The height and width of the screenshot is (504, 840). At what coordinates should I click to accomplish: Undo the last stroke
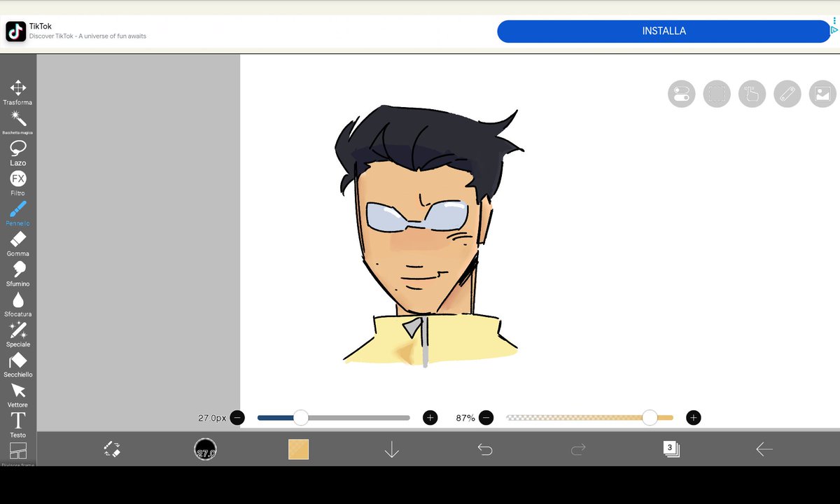[x=485, y=449]
